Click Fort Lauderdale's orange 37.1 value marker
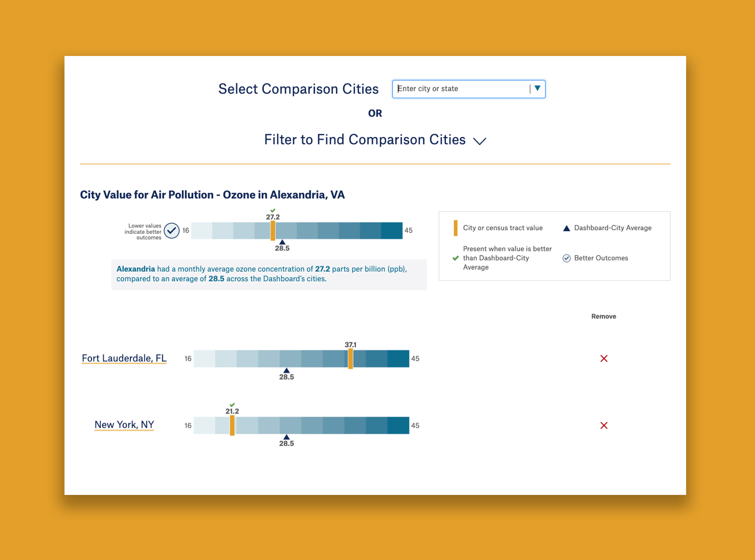 [x=350, y=359]
